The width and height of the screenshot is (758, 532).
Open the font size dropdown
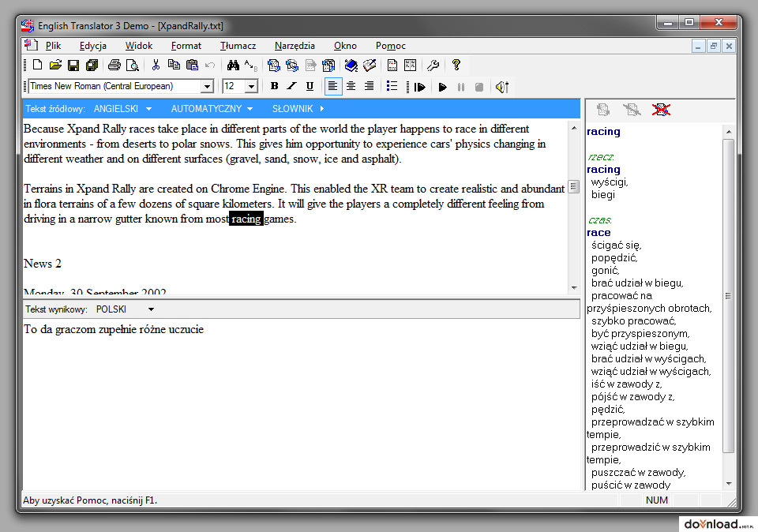tap(251, 87)
